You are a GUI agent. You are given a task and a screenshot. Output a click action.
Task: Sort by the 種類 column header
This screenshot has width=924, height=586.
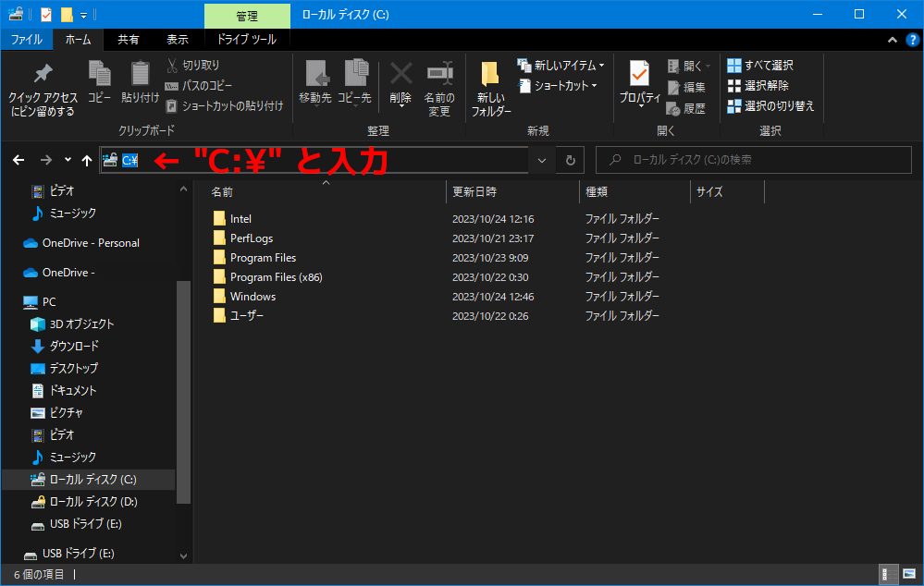click(634, 192)
